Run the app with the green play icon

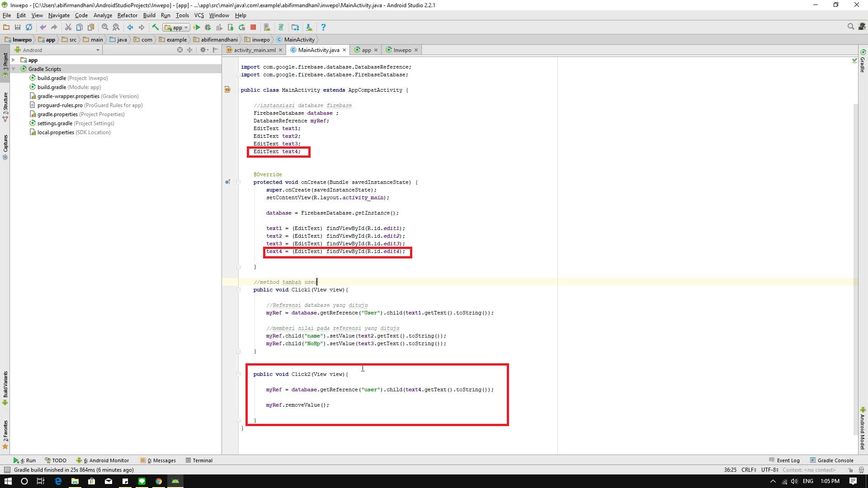(x=197, y=27)
